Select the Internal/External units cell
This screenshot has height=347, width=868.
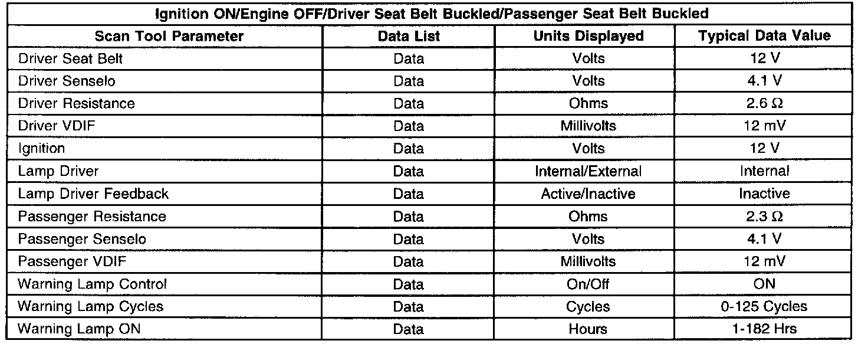(588, 171)
